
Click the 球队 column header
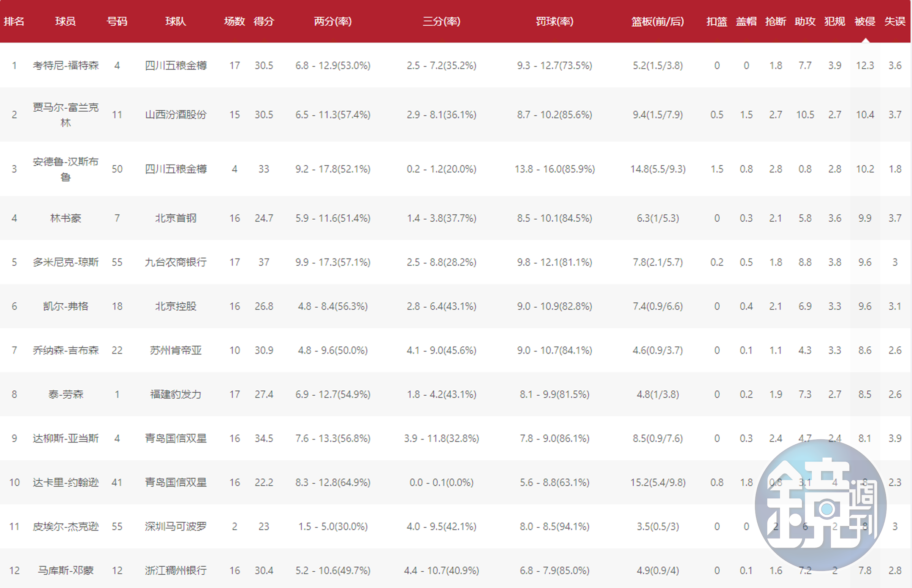tap(176, 21)
